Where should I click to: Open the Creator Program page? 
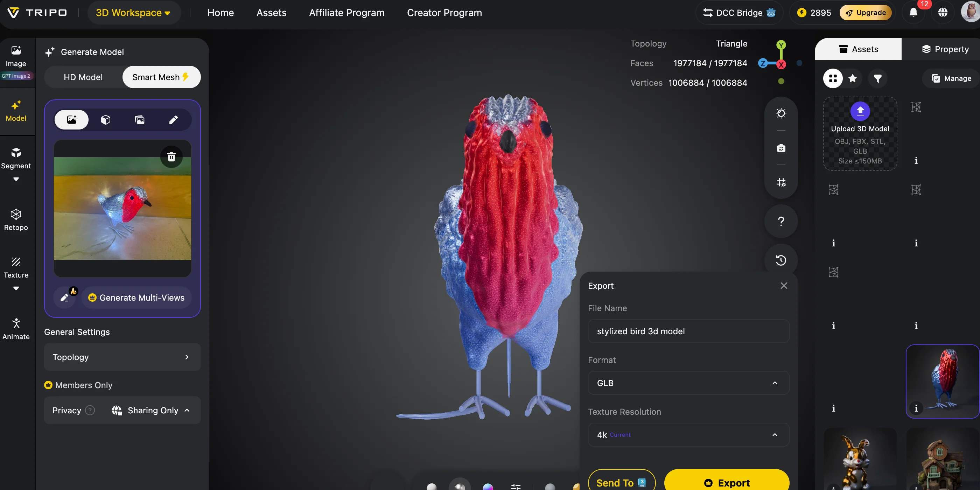coord(444,13)
